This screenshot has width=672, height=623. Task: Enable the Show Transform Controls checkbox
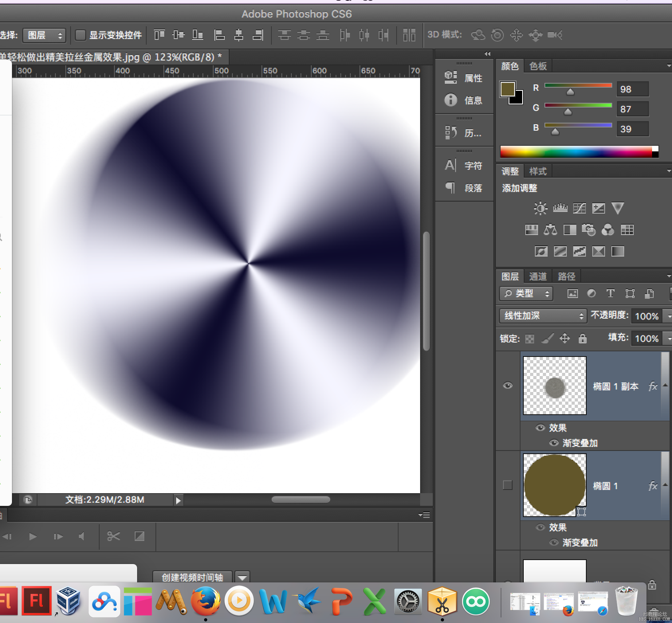point(81,35)
